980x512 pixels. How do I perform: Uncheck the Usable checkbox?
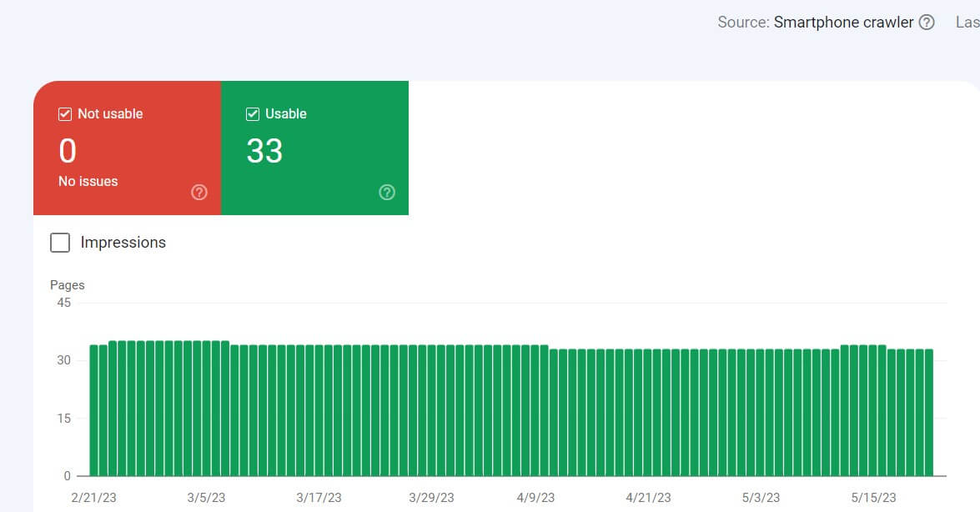pos(253,114)
